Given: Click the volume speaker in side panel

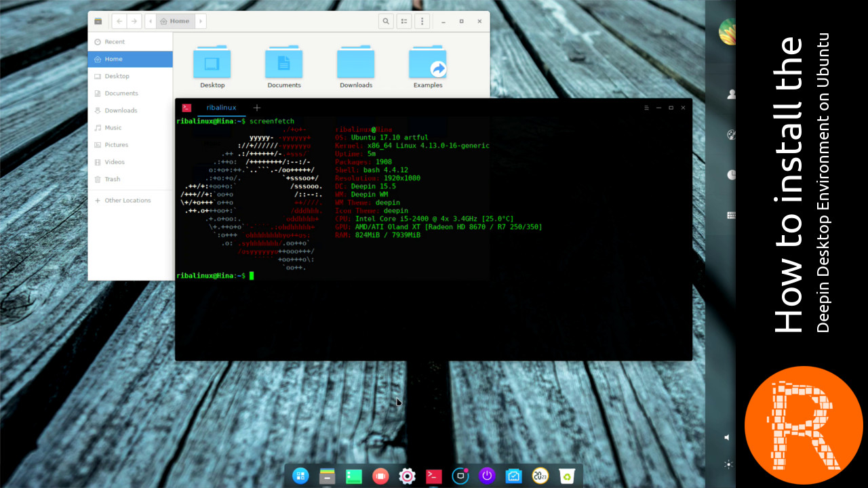Looking at the screenshot, I should [728, 438].
